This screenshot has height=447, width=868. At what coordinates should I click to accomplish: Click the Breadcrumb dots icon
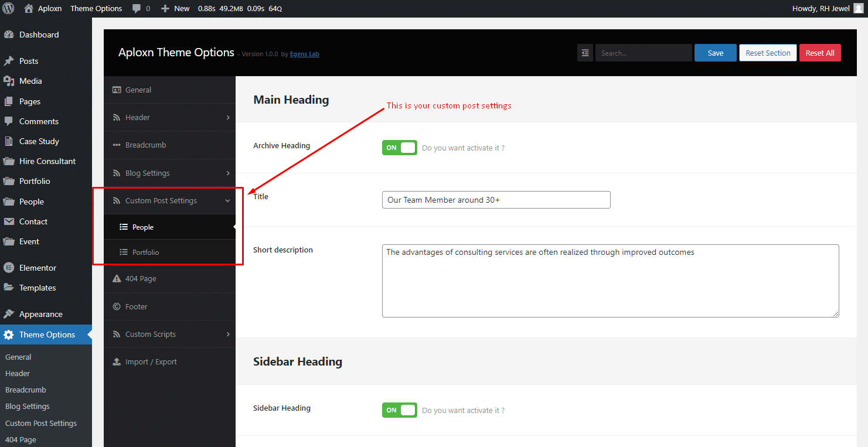tap(117, 145)
